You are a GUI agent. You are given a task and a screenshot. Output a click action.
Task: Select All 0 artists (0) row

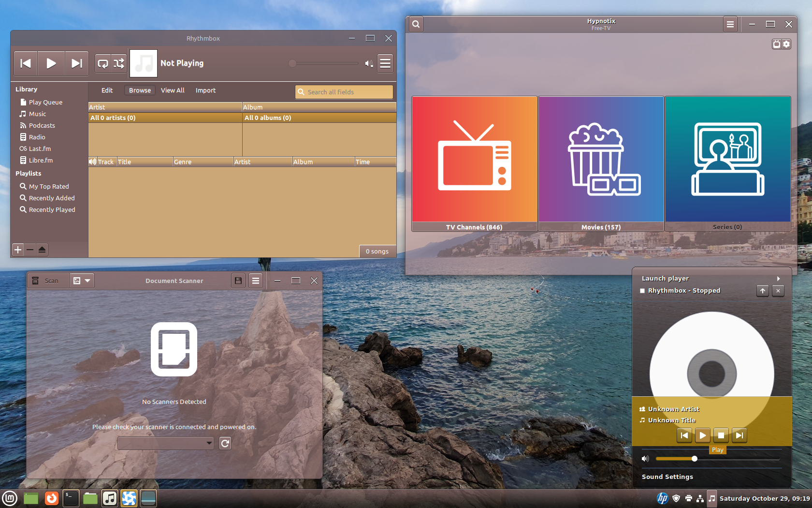point(165,118)
